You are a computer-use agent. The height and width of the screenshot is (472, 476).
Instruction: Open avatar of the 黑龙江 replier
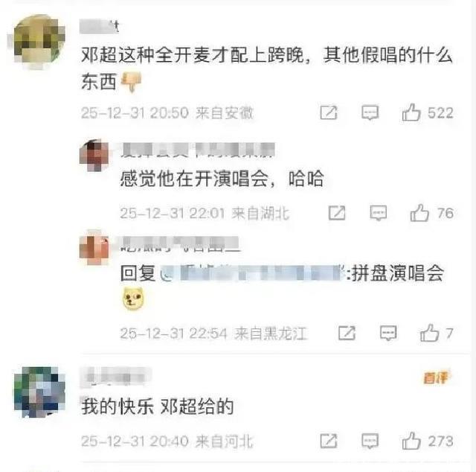click(94, 247)
